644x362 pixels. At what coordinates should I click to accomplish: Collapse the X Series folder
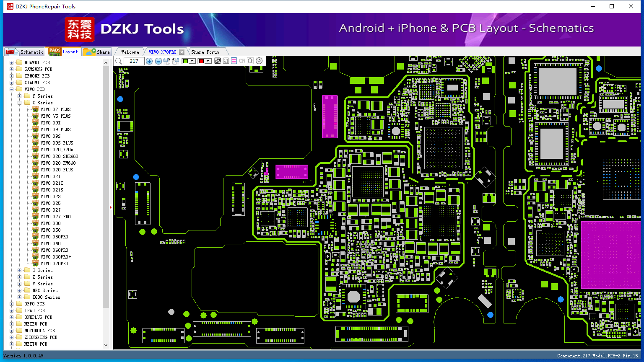20,103
